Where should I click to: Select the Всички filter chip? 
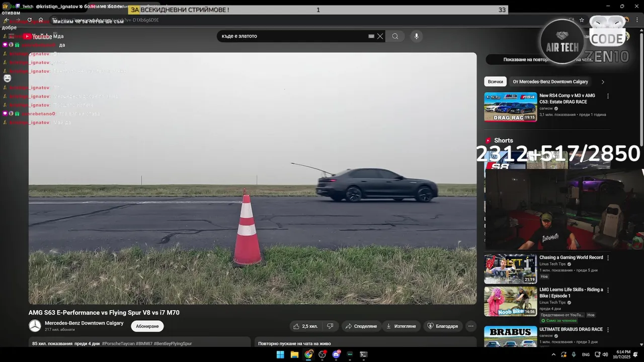coord(496,81)
